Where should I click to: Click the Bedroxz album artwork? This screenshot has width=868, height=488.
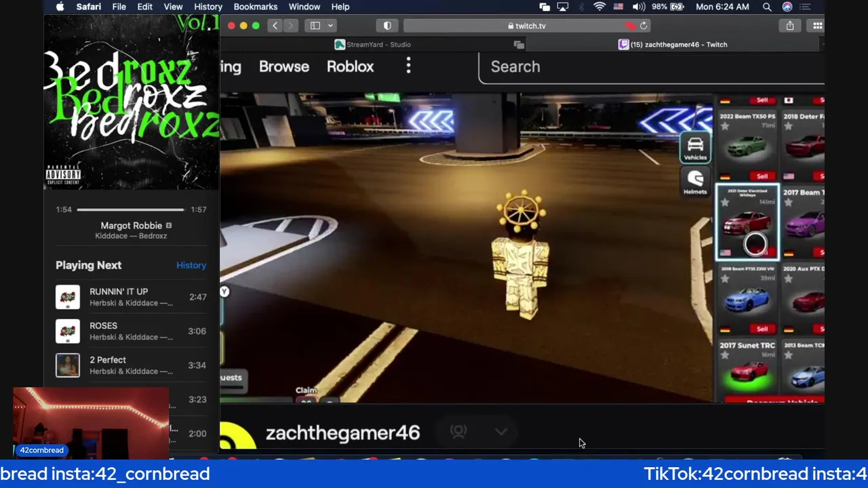pyautogui.click(x=132, y=102)
